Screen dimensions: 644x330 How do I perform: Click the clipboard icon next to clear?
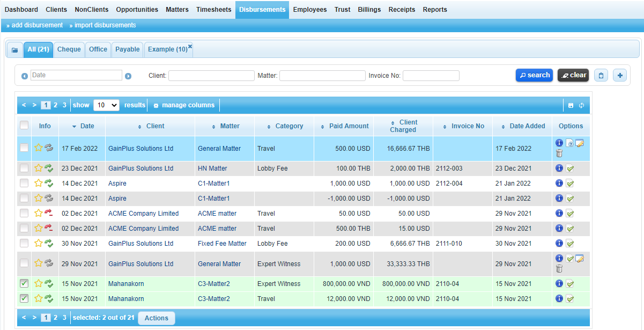tap(601, 76)
